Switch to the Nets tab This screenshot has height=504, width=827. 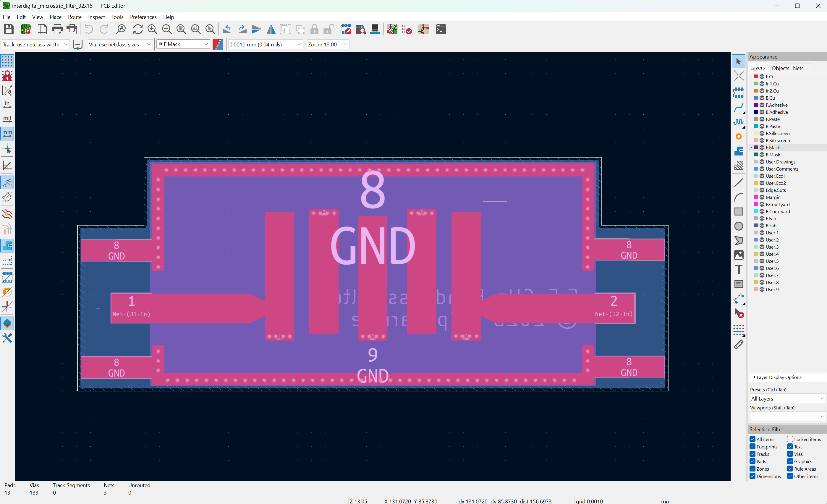coord(798,68)
